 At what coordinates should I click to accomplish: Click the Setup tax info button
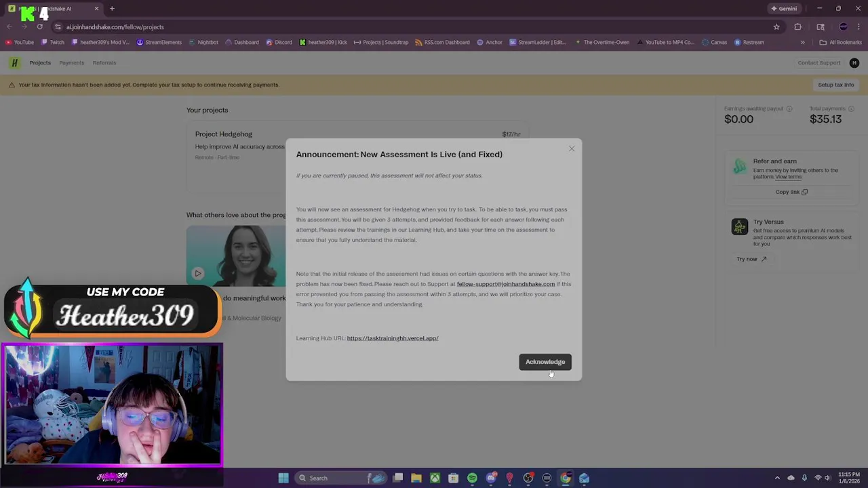835,85
